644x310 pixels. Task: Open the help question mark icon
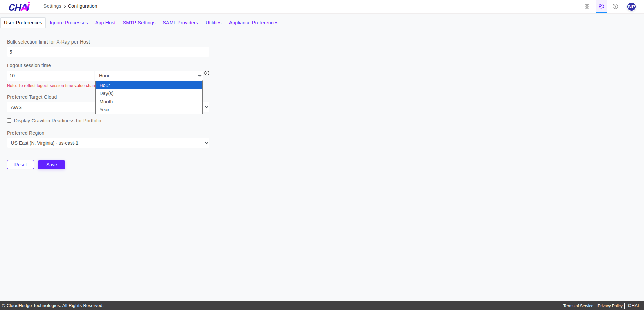pyautogui.click(x=615, y=6)
